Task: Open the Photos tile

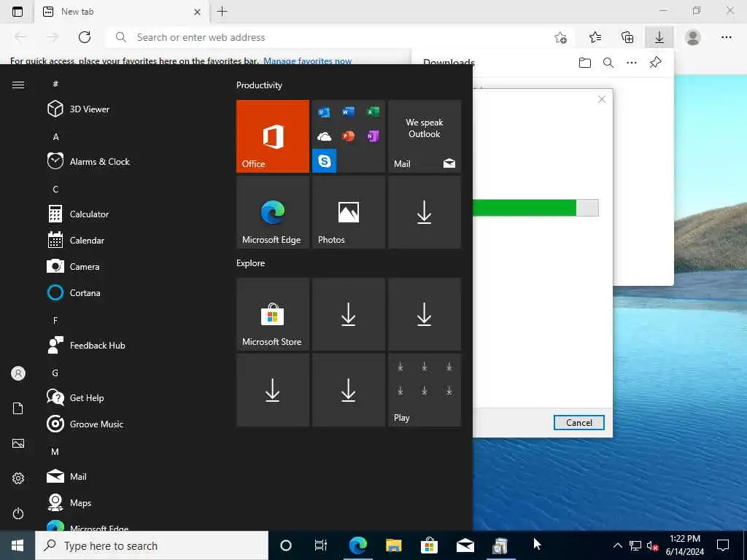Action: coord(348,212)
